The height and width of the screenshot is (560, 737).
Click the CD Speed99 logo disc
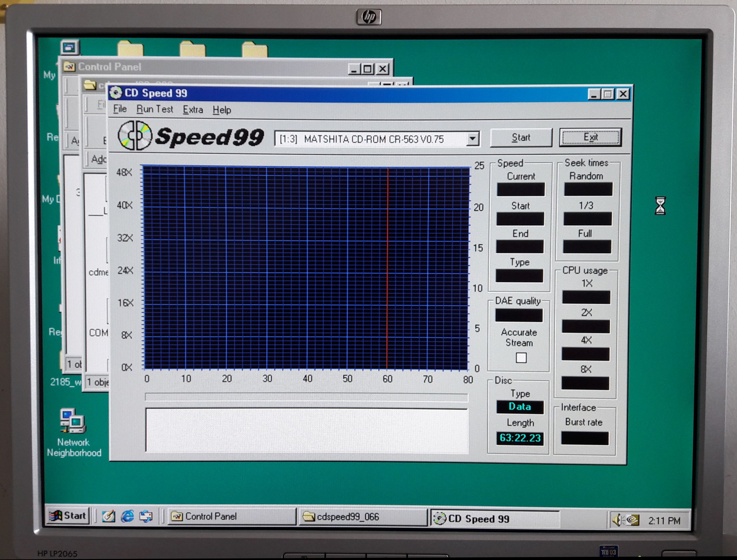[x=135, y=135]
